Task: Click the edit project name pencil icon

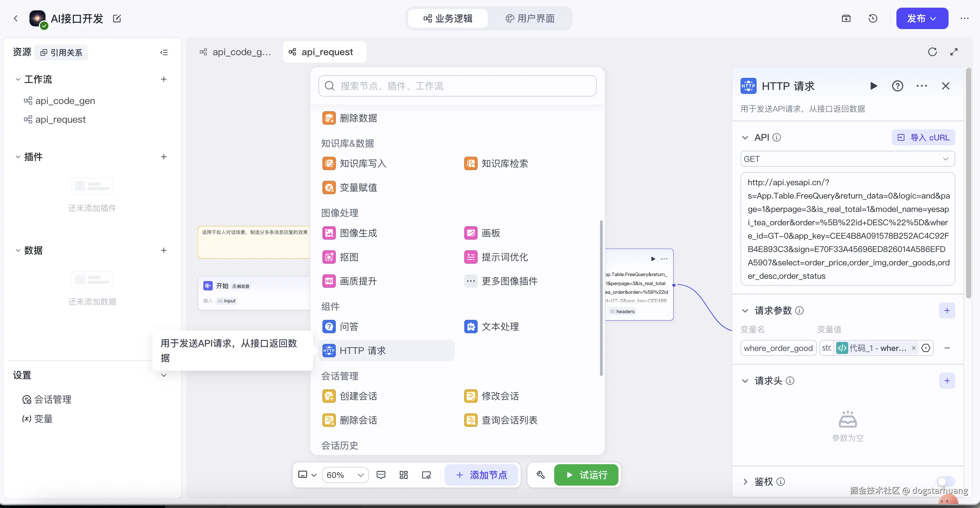Action: pos(117,18)
